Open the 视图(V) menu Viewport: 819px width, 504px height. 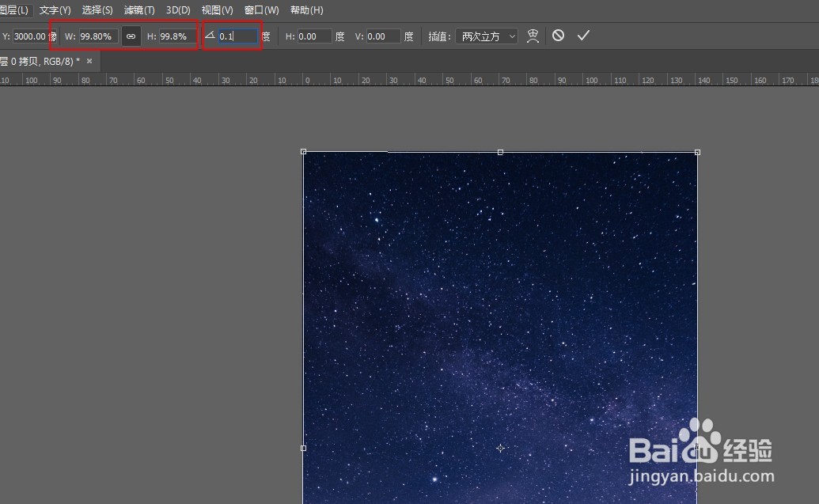[x=218, y=10]
